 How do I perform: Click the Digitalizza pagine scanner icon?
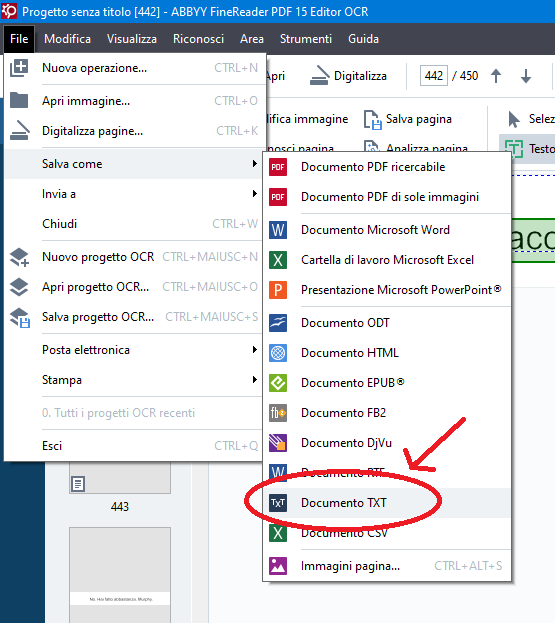click(19, 131)
